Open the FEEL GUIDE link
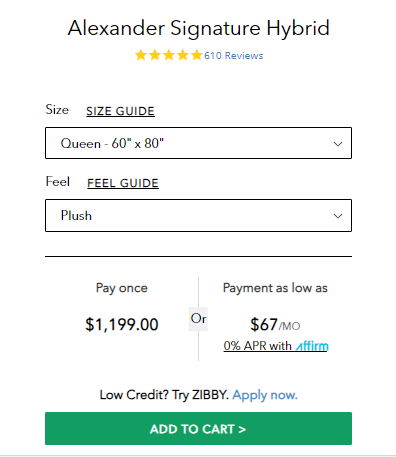The height and width of the screenshot is (457, 396). click(123, 183)
